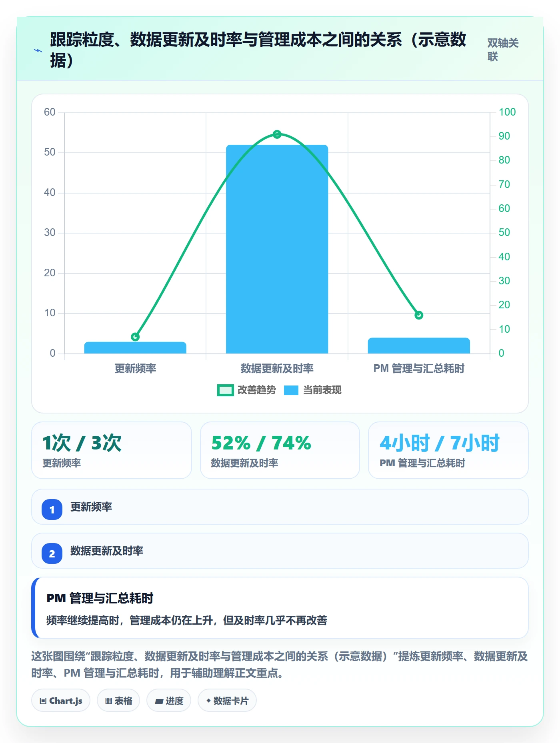Image resolution: width=560 pixels, height=743 pixels.
Task: Click the bar icon in the 进度 tag
Action: [x=159, y=701]
